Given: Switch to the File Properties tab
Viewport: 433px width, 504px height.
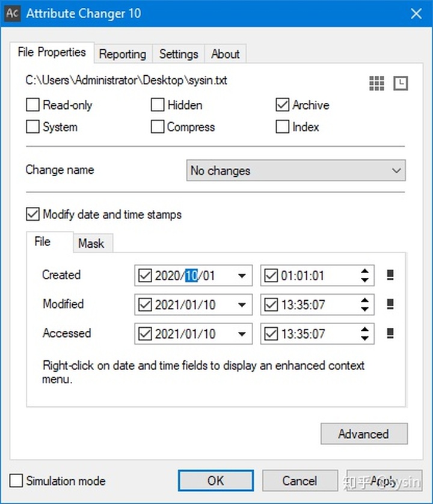Looking at the screenshot, I should coord(52,52).
